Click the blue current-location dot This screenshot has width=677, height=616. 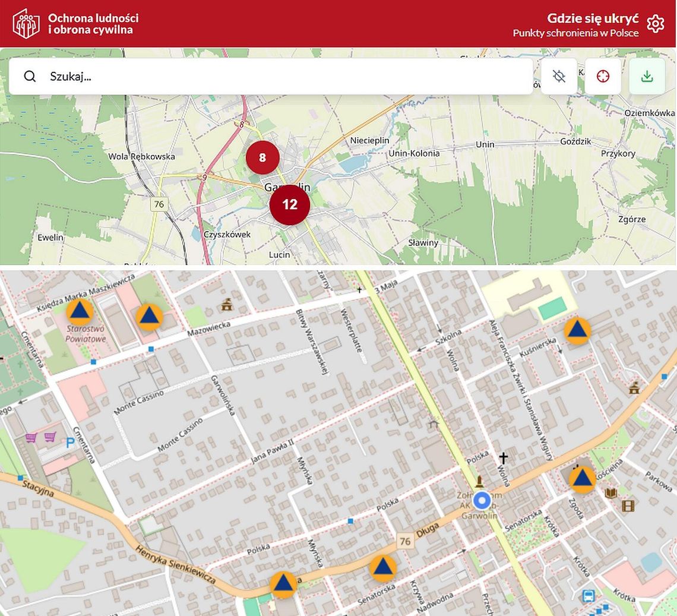pyautogui.click(x=482, y=501)
